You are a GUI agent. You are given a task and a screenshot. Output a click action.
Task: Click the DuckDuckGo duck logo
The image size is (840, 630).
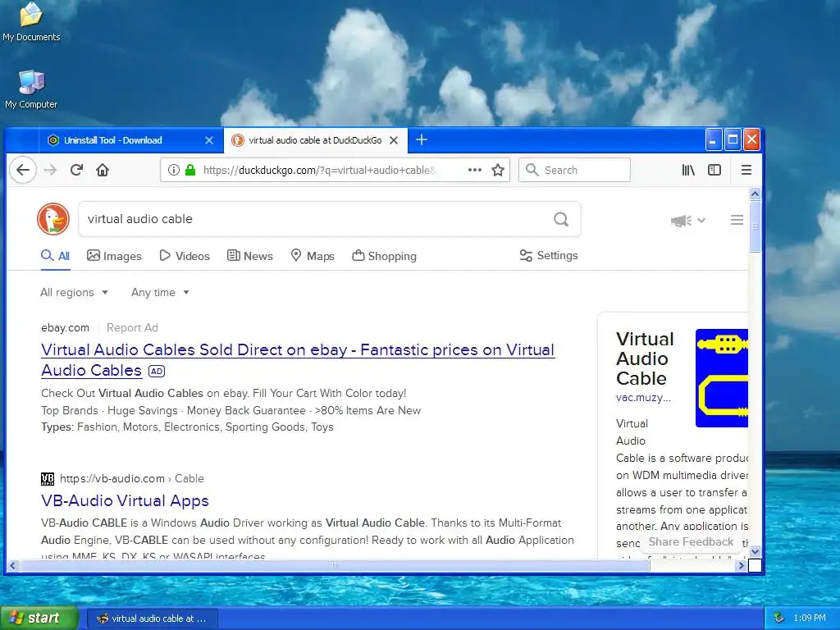tap(53, 218)
